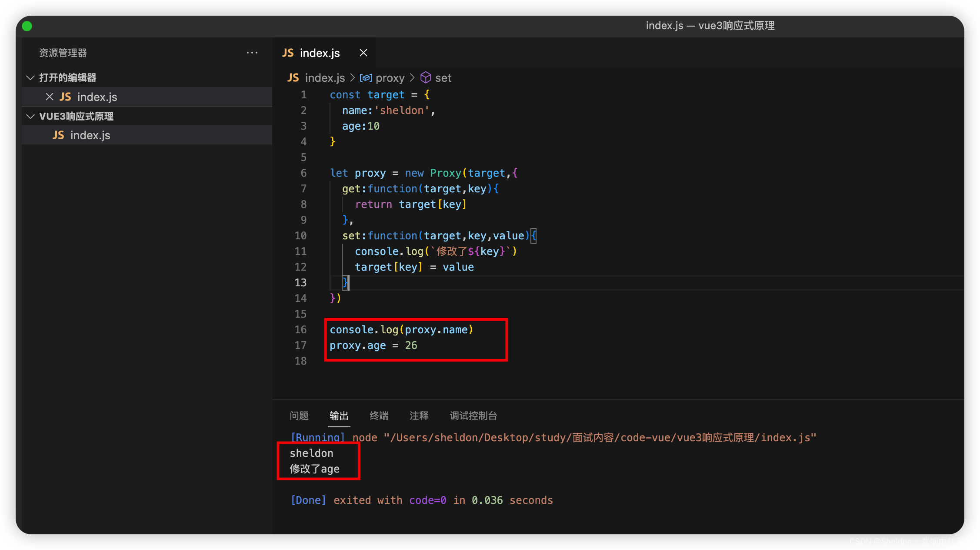Click the 'sheldon' string on line 2
Viewport: 980px width, 550px height.
pyautogui.click(x=402, y=111)
